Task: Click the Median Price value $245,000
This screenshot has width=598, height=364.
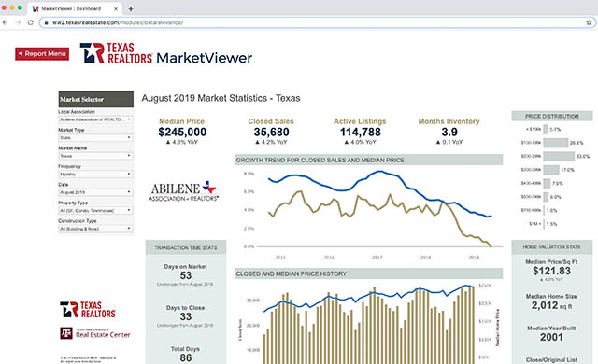Action: (x=182, y=133)
